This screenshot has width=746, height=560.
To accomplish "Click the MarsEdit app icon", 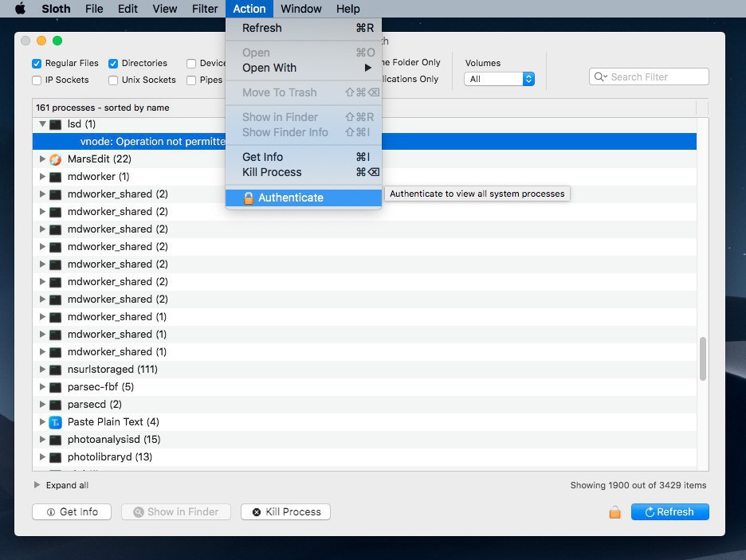I will (56, 159).
